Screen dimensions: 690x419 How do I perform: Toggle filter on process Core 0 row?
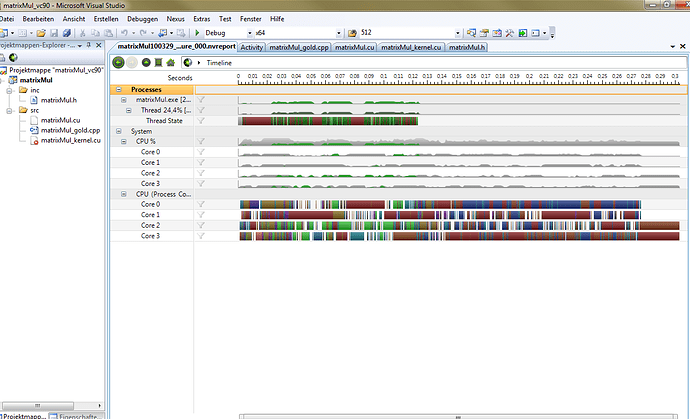201,204
